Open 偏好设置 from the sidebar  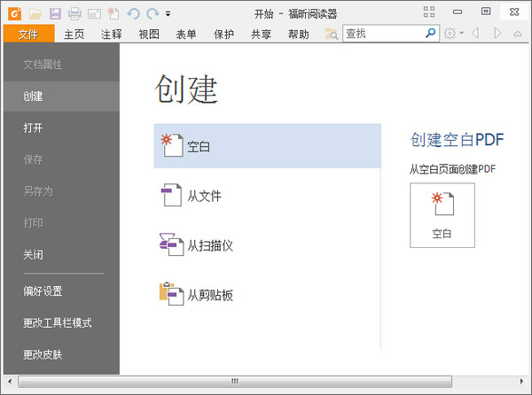point(43,290)
